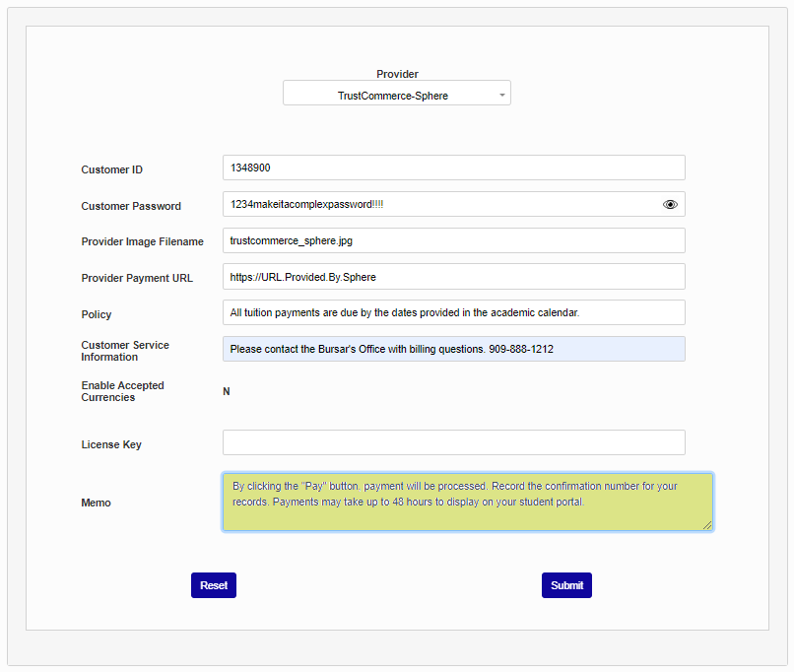Viewport: 794px width, 672px height.
Task: Click the Customer ID field
Action: 453,168
